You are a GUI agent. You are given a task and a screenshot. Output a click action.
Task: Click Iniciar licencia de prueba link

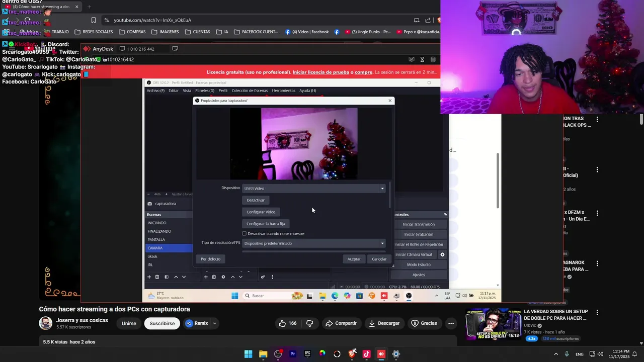tap(320, 72)
